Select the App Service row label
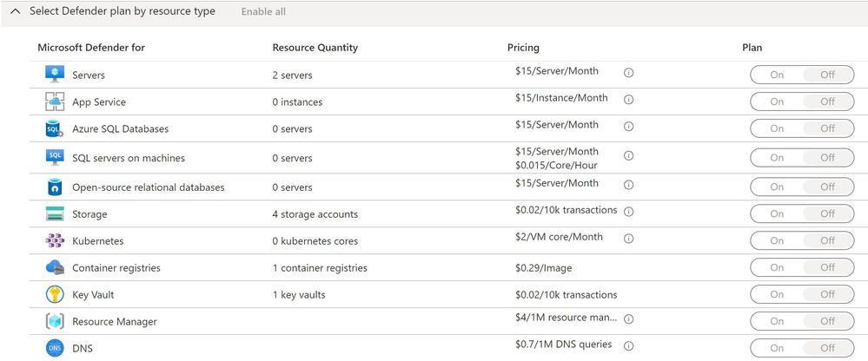The width and height of the screenshot is (868, 361). click(99, 102)
